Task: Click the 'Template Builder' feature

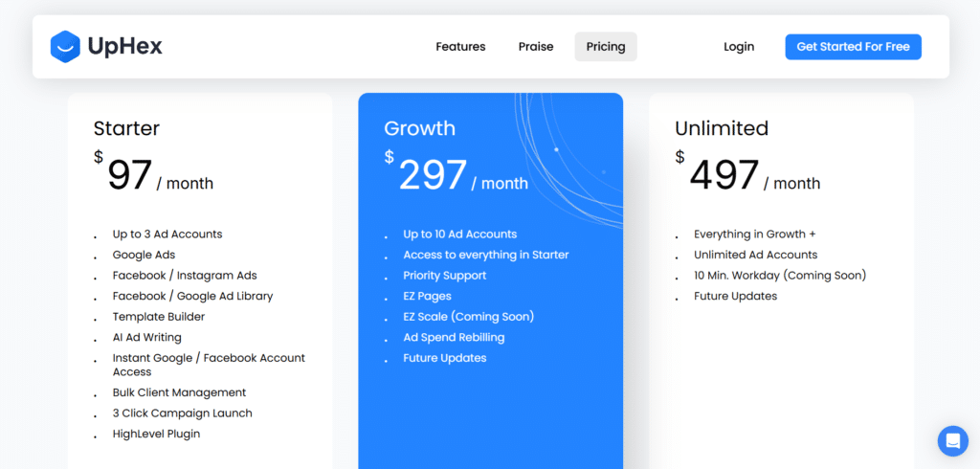Action: tap(159, 317)
